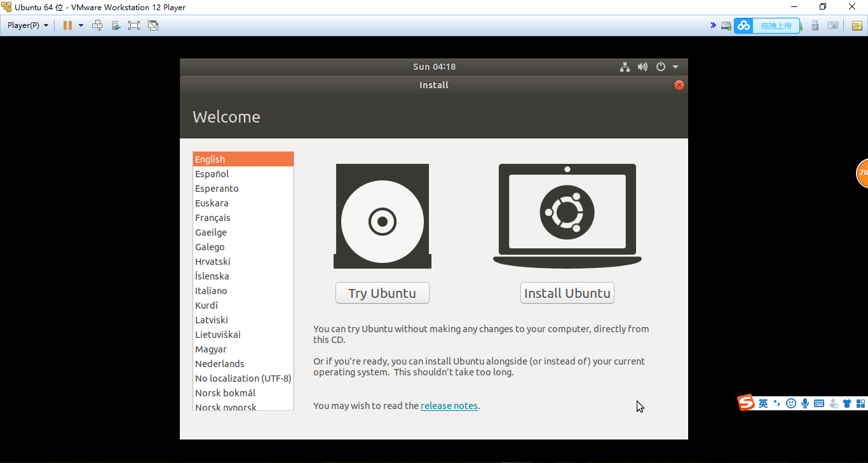This screenshot has width=868, height=463.
Task: Select Nederlands language
Action: coord(243,364)
